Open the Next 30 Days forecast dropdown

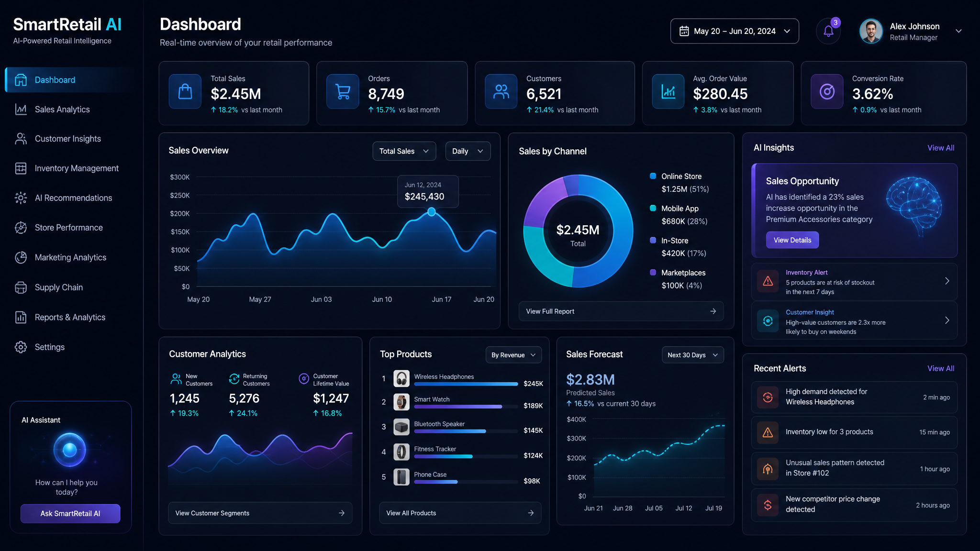point(692,355)
